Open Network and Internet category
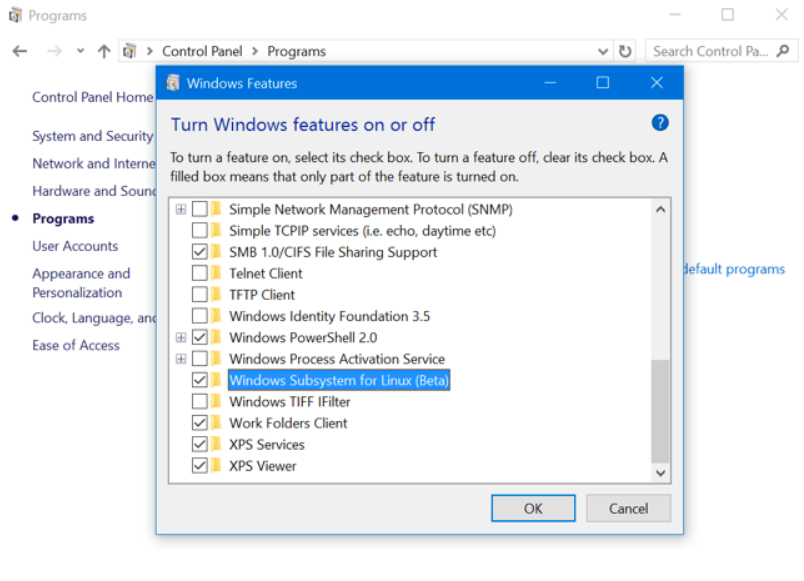This screenshot has width=804, height=581. (94, 163)
